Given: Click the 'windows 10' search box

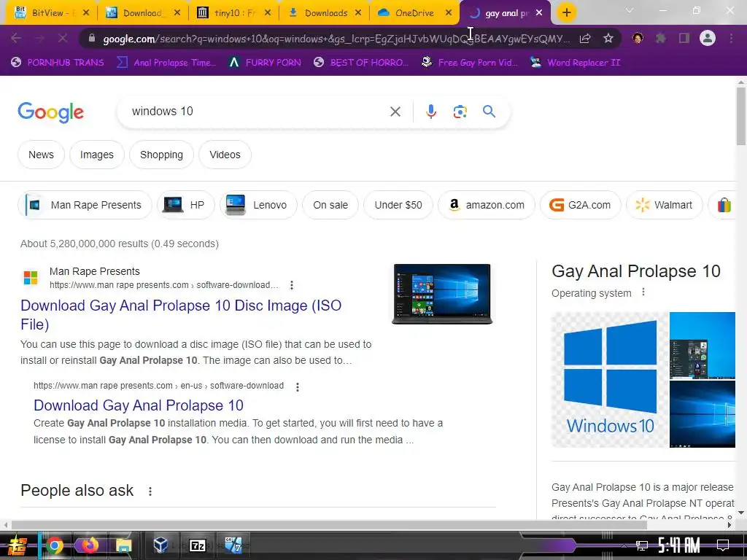Looking at the screenshot, I should (x=258, y=112).
